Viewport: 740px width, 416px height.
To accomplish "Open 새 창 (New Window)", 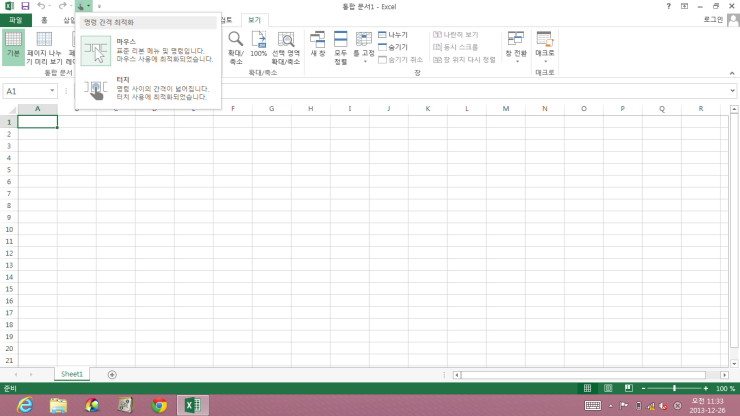I will pos(318,44).
